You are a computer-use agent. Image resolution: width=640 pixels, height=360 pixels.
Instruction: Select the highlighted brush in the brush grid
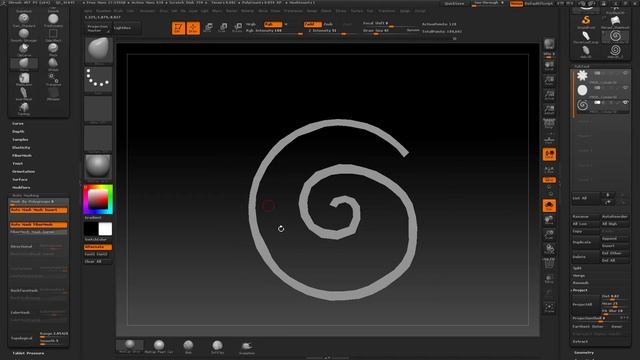point(24,63)
